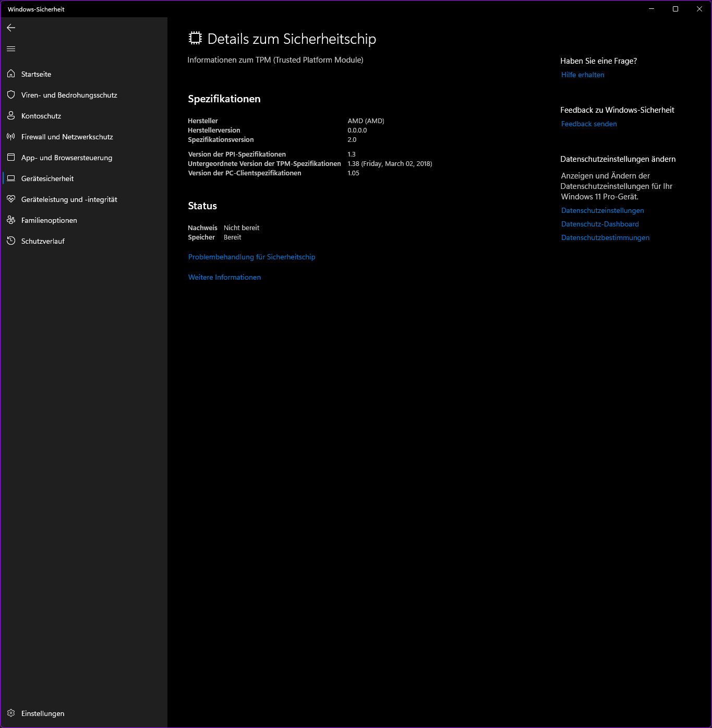Navigate to App- und Browsersteuerung

coord(84,158)
